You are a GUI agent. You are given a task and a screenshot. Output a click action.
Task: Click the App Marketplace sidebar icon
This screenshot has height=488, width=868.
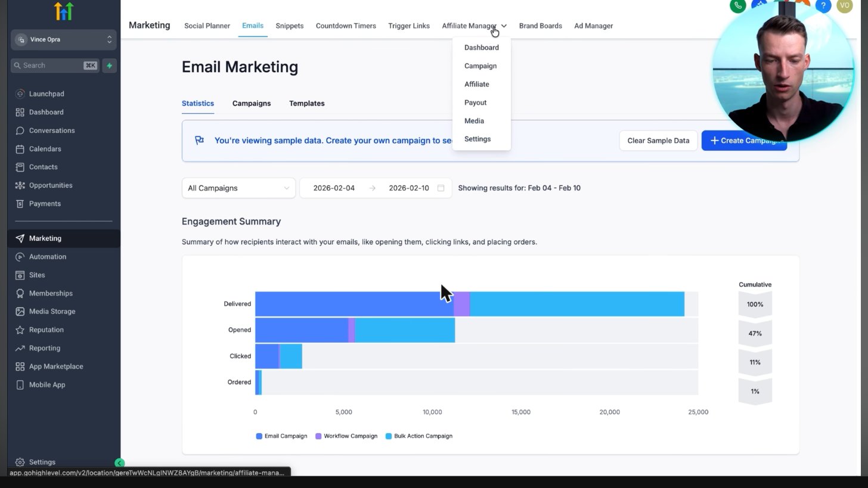(x=20, y=367)
